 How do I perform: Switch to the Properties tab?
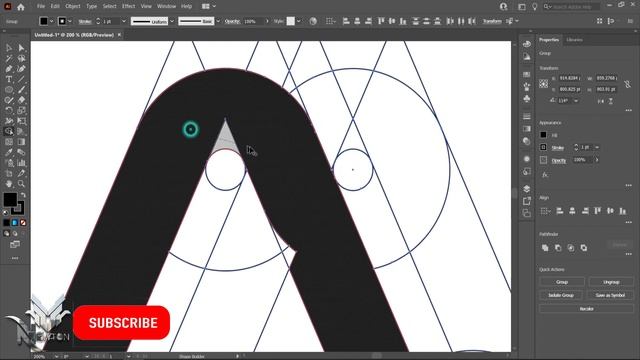[549, 40]
